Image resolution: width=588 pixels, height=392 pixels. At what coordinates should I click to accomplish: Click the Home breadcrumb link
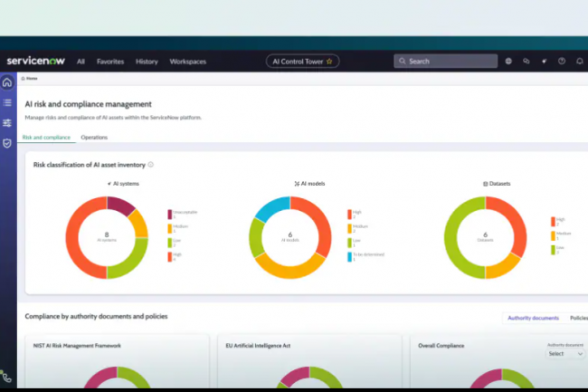(31, 79)
